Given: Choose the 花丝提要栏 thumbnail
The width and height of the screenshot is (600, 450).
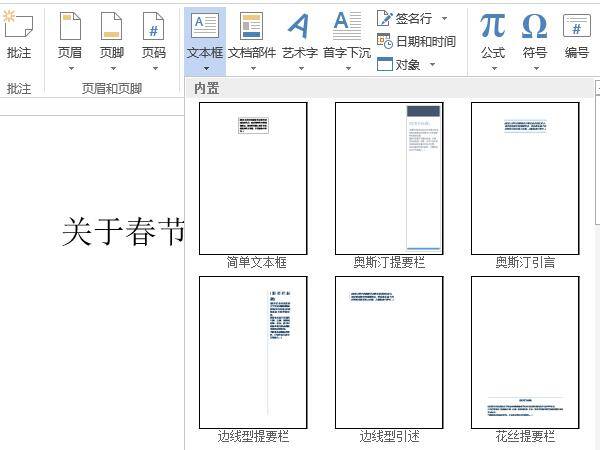Looking at the screenshot, I should (525, 352).
